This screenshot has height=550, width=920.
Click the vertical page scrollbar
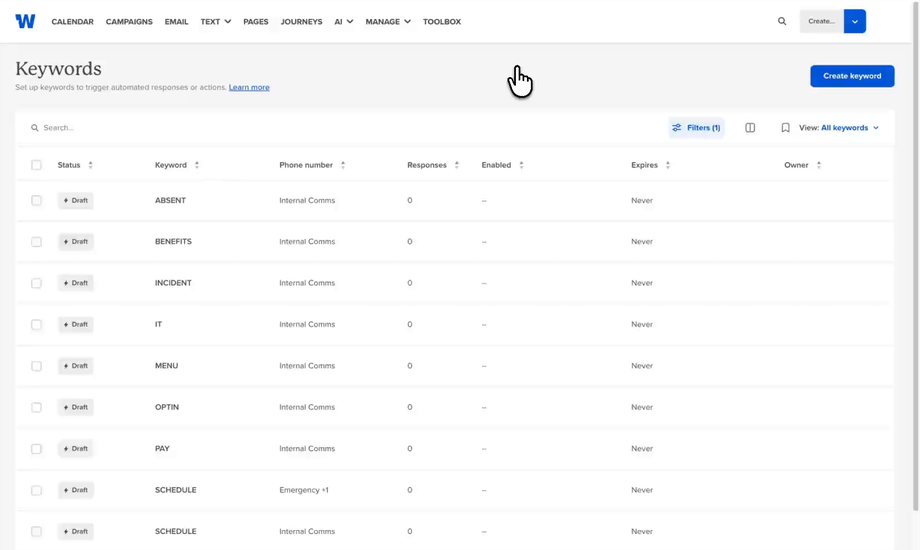[x=916, y=255]
